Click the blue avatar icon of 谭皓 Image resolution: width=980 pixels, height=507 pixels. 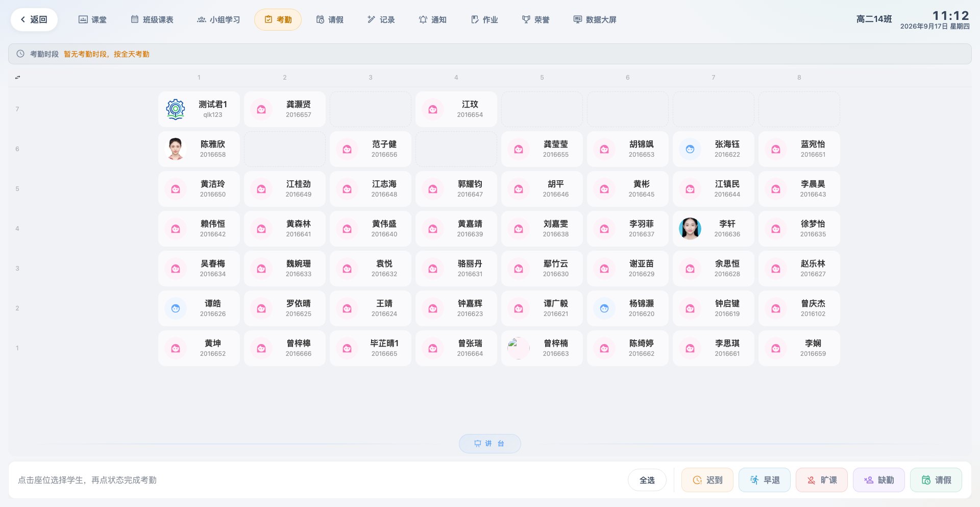[176, 308]
